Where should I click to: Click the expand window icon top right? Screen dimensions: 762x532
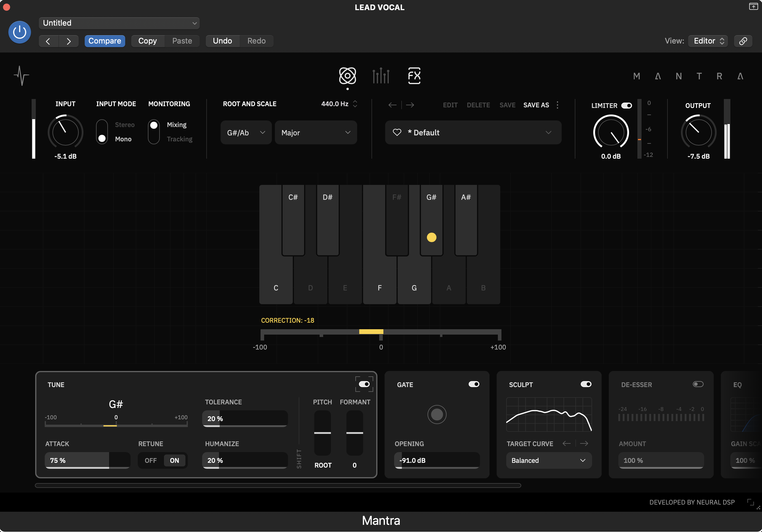pyautogui.click(x=753, y=6)
